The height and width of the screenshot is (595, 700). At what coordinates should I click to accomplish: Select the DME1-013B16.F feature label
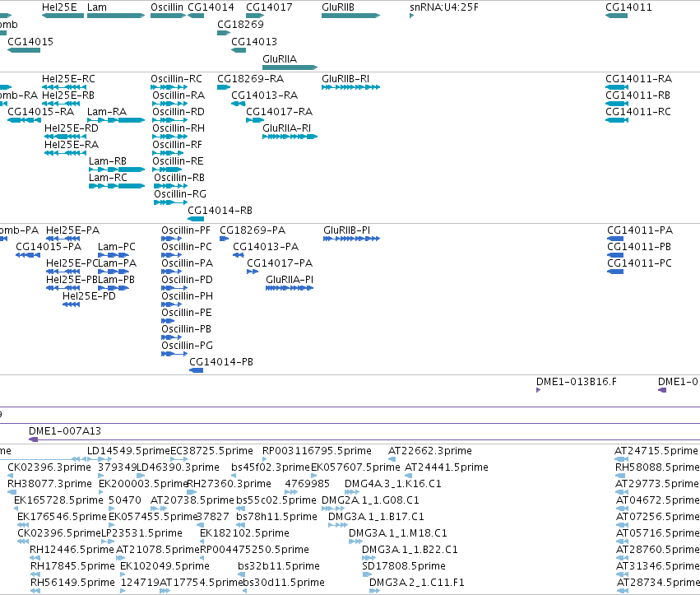577,382
